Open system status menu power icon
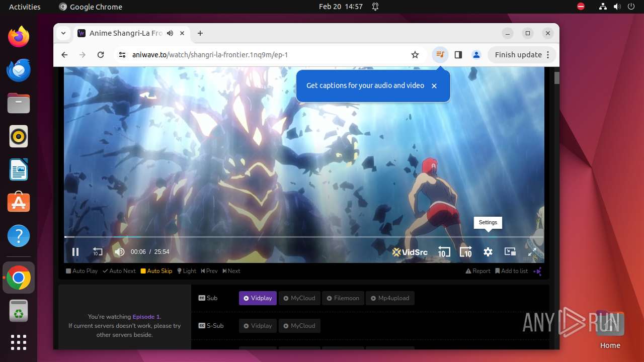Viewport: 644px width, 362px height. (631, 7)
